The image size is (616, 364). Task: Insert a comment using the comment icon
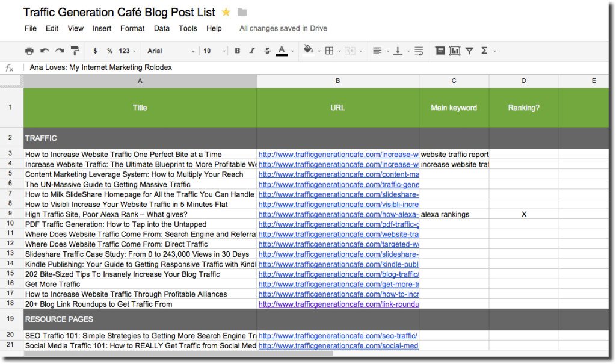[440, 51]
